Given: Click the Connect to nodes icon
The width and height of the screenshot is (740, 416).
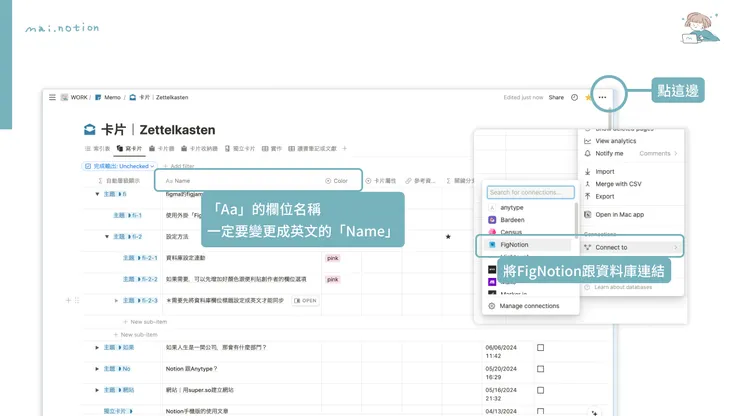Looking at the screenshot, I should pyautogui.click(x=588, y=247).
